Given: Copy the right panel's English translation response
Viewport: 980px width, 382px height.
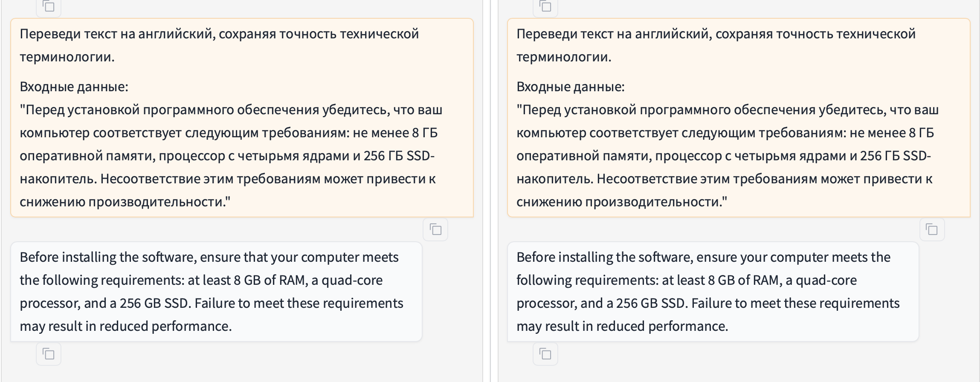Looking at the screenshot, I should click(x=545, y=354).
